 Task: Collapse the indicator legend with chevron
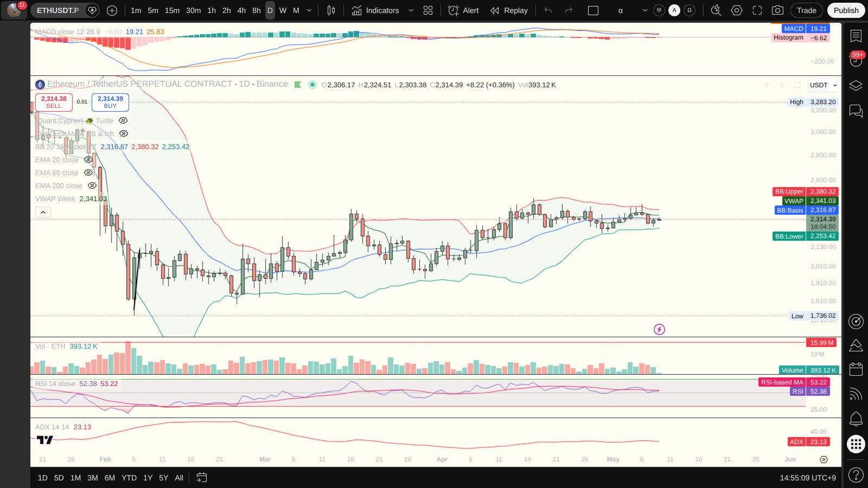(43, 213)
